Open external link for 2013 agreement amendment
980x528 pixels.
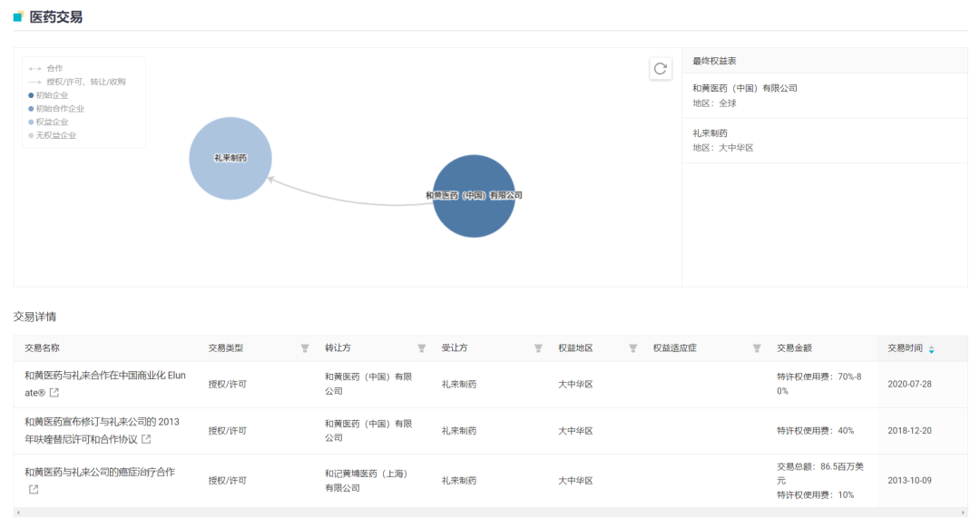[146, 440]
